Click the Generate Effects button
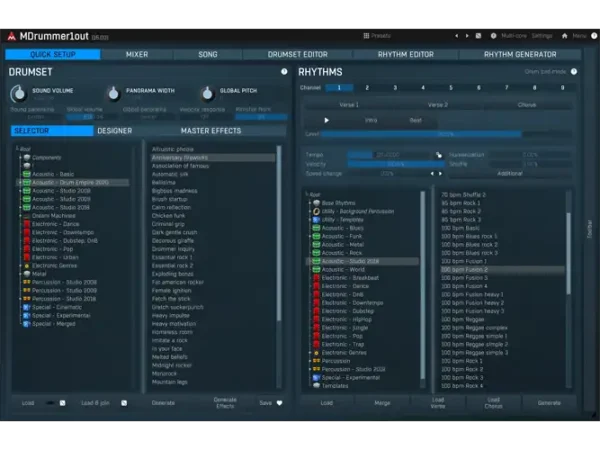Viewport: 600px width, 450px height. point(225,403)
